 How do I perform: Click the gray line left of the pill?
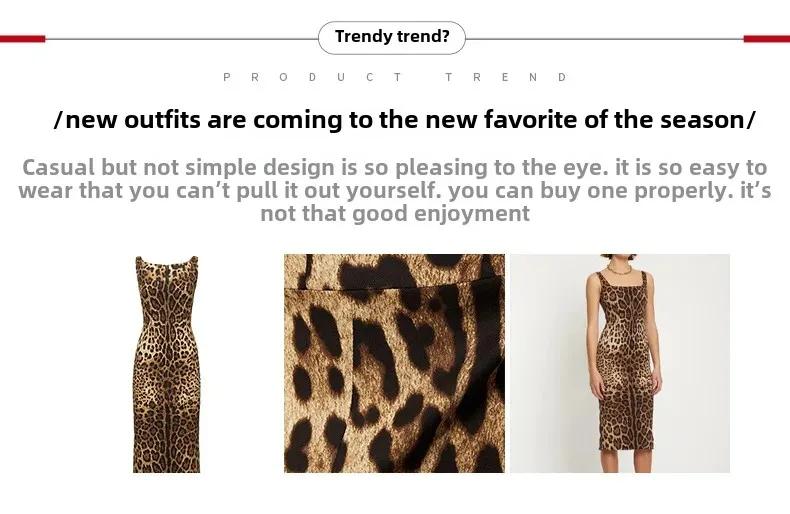coord(181,39)
